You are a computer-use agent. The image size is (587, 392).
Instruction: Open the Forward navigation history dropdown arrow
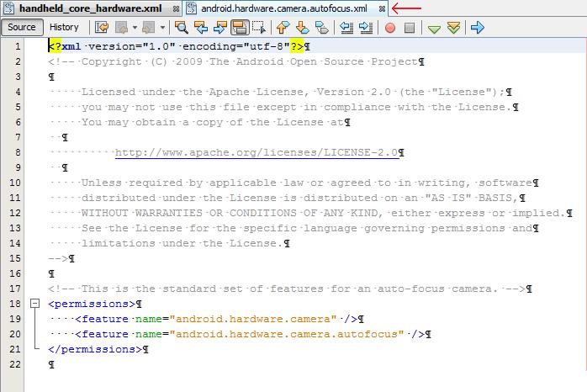(160, 28)
